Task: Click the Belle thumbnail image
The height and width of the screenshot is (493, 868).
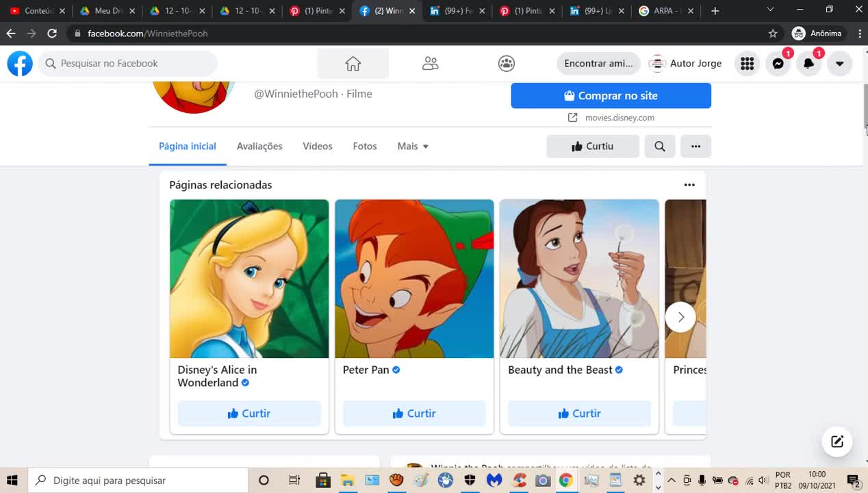Action: [579, 279]
